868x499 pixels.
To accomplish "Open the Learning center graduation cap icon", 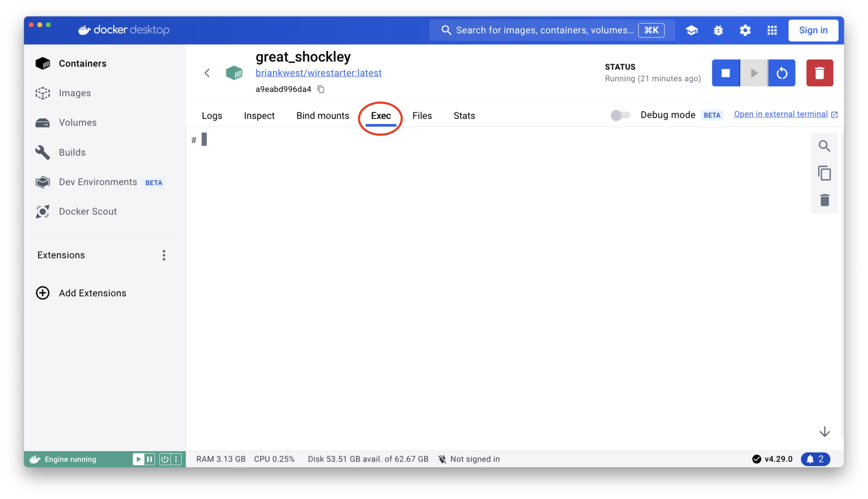I will pos(691,30).
